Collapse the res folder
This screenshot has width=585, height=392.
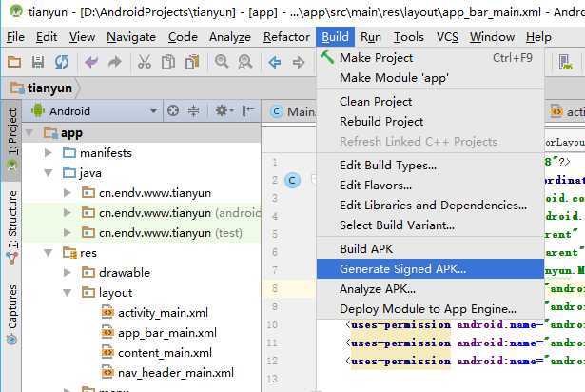(49, 253)
